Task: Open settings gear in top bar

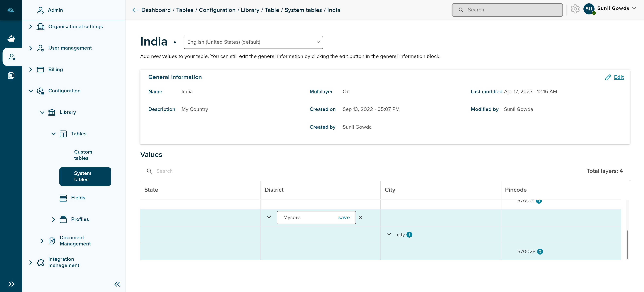Action: click(x=575, y=9)
